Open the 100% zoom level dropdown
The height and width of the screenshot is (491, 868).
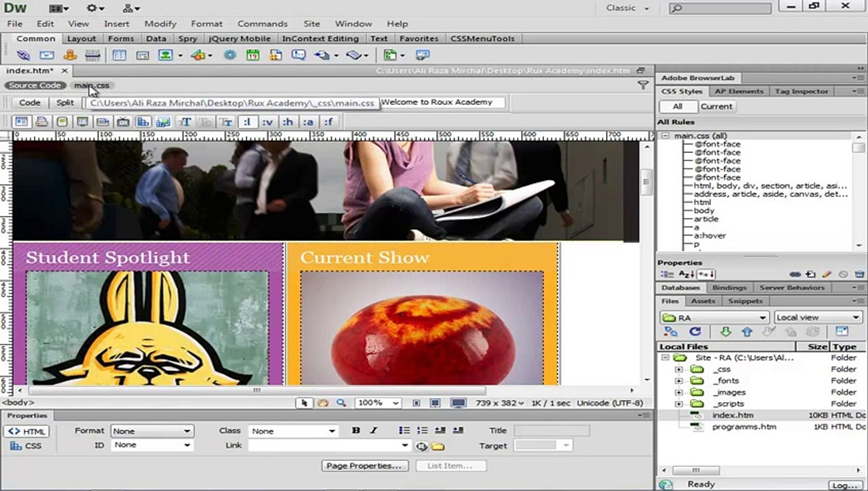(378, 403)
